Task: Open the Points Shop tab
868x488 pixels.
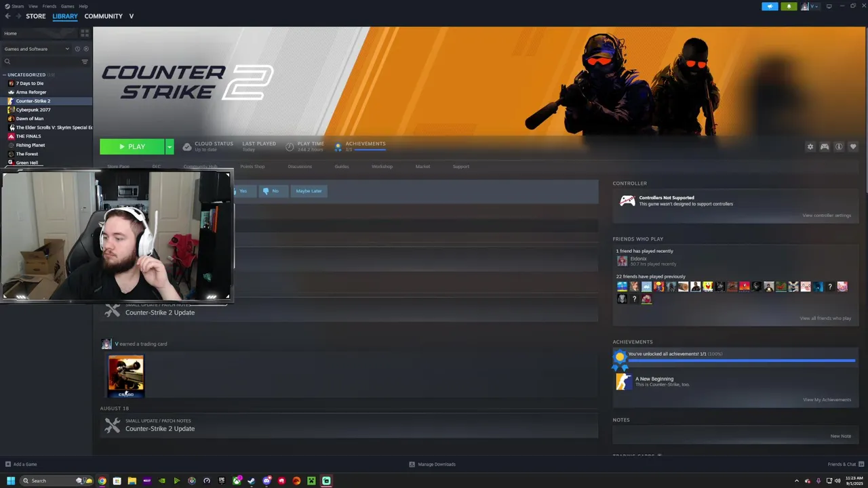Action: [252, 166]
